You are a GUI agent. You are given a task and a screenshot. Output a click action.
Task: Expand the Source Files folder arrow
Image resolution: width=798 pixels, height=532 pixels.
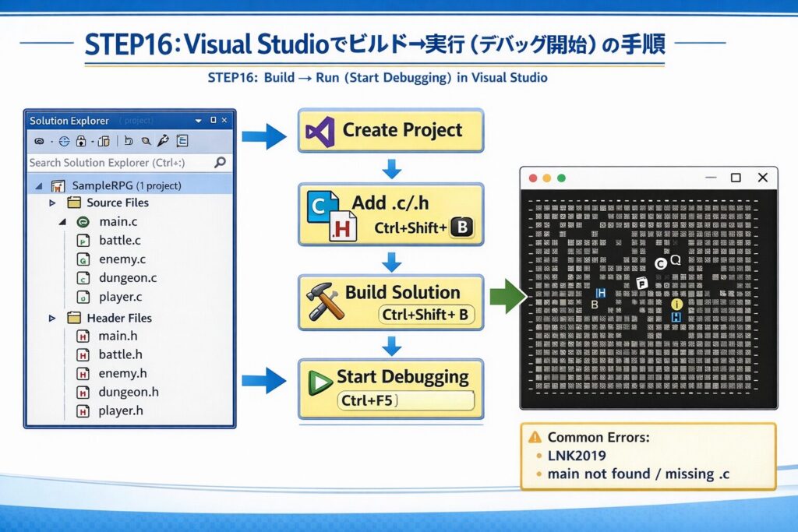[53, 203]
